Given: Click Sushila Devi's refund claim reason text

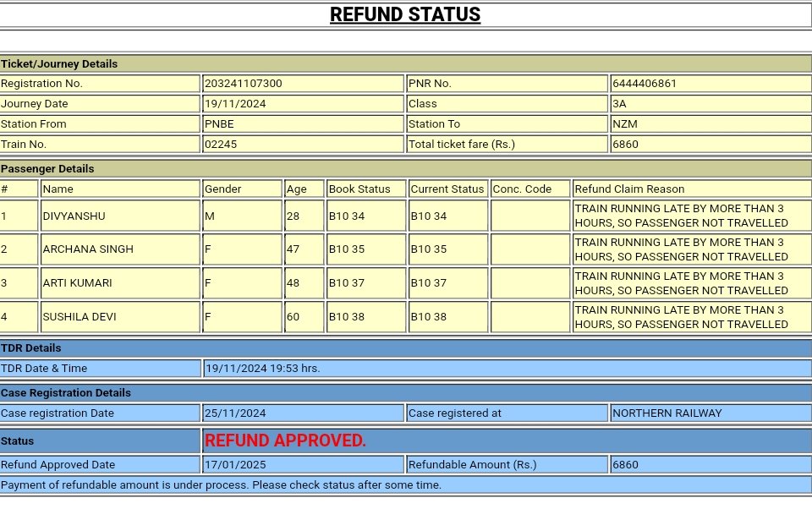Looking at the screenshot, I should (681, 317).
